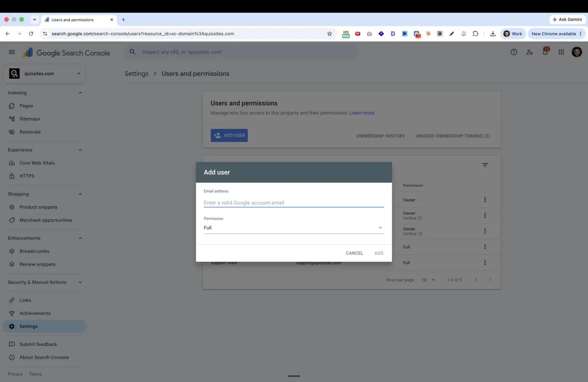Screen dimensions: 588x382
Task: Go to next page of table
Action: click(490, 279)
